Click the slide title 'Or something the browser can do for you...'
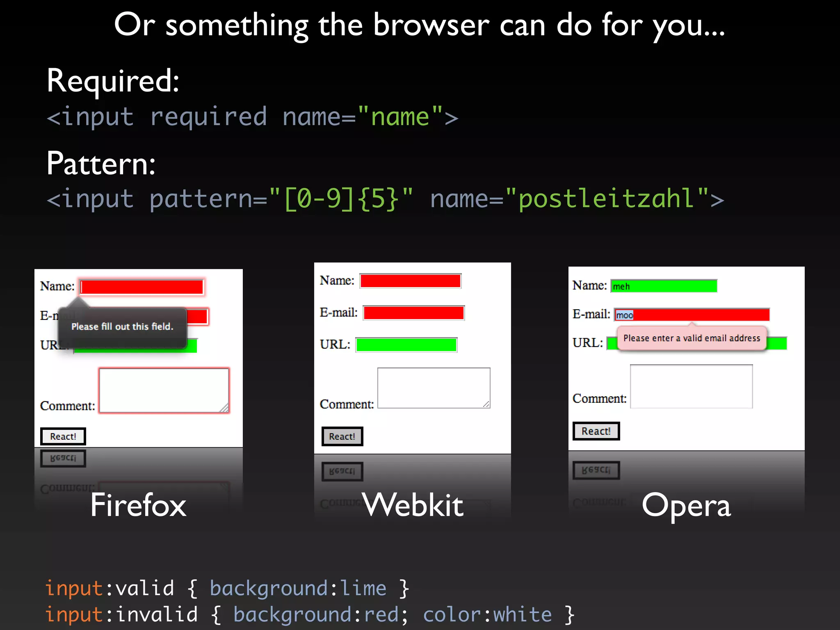The height and width of the screenshot is (630, 840). tap(420, 25)
